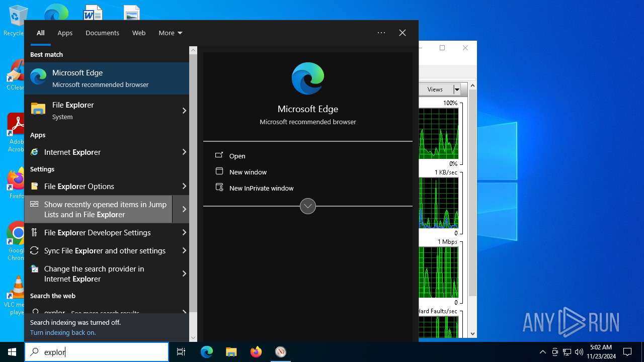Viewport: 644px width, 362px height.
Task: Open Task View on the taskbar
Action: coord(181,352)
